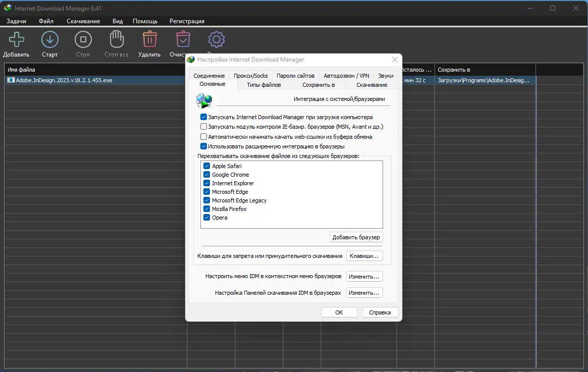Toggle advanced browser integration checkbox

(x=203, y=146)
